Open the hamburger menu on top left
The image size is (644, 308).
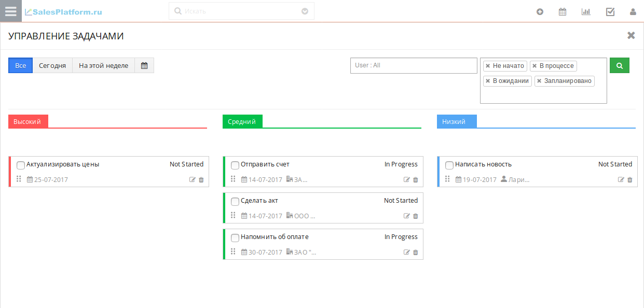click(11, 11)
